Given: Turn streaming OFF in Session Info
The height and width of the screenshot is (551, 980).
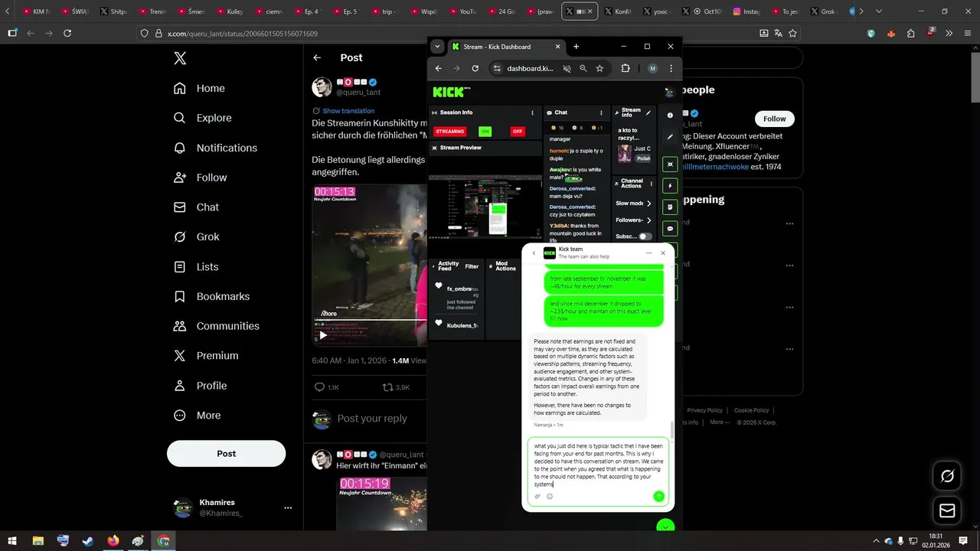Looking at the screenshot, I should coord(518,132).
